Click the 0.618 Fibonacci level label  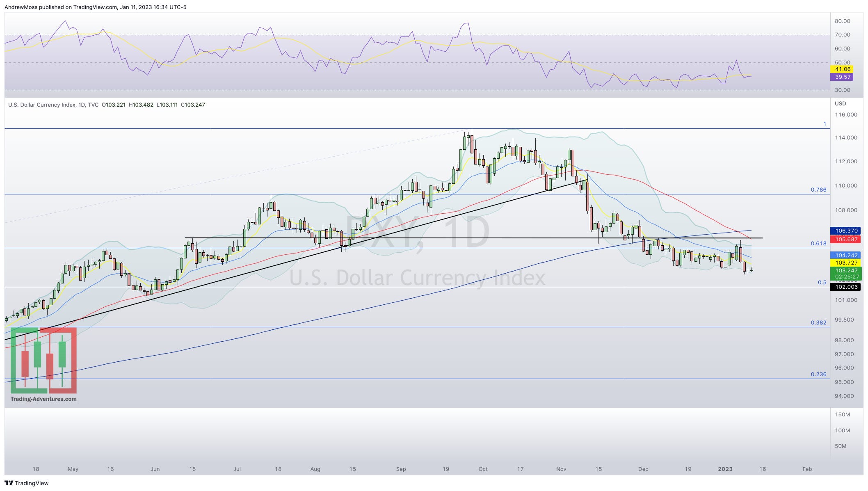pyautogui.click(x=818, y=243)
